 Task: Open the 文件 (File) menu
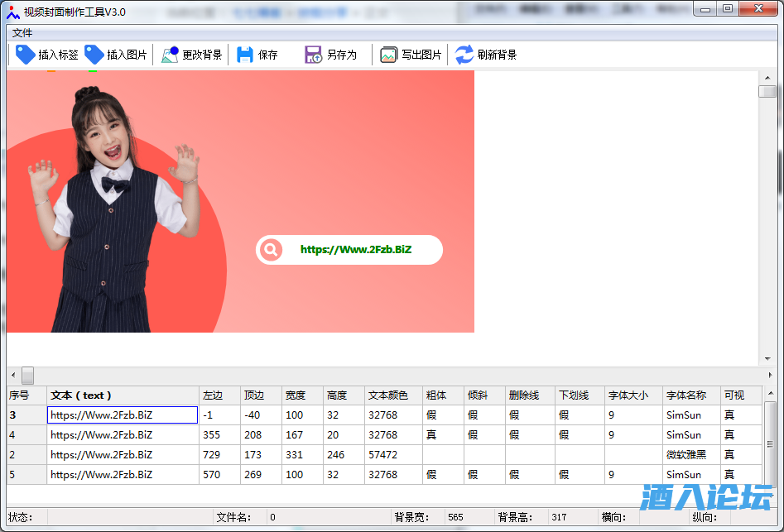pos(22,33)
